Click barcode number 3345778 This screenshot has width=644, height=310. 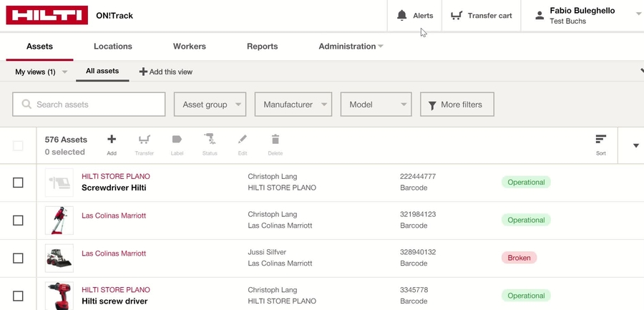tap(414, 290)
